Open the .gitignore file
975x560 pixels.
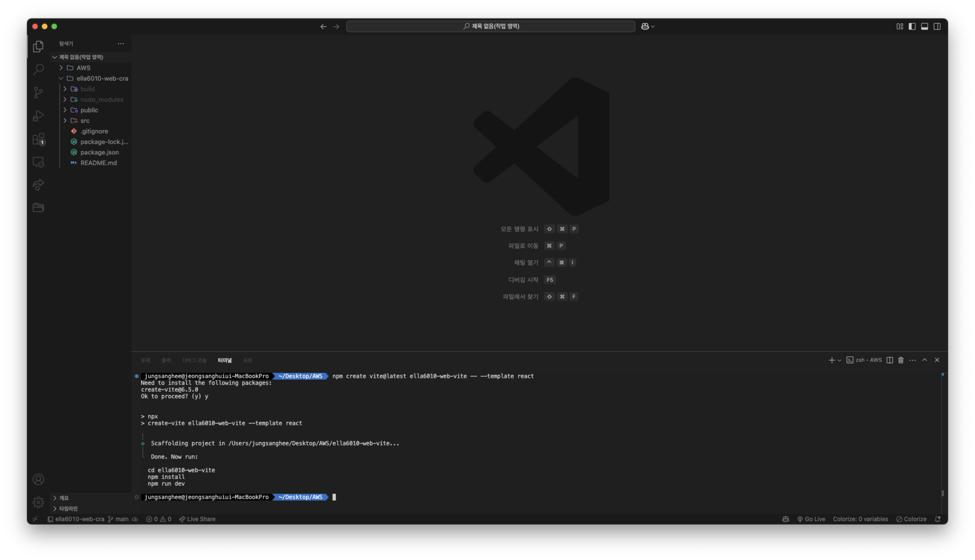point(91,131)
